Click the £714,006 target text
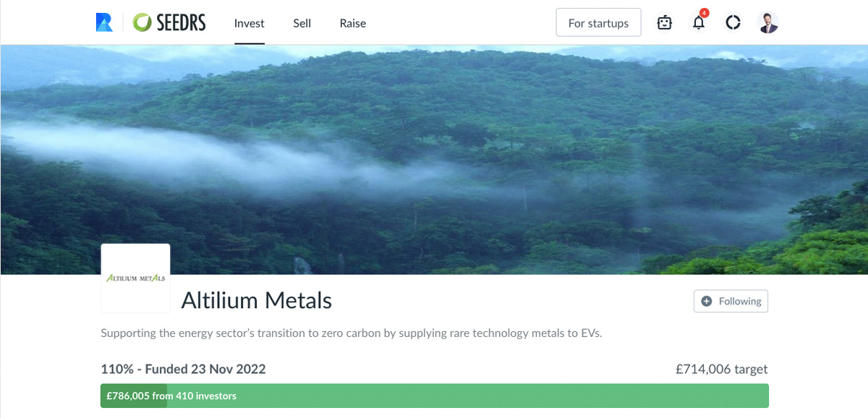Screen dimensions: 868x418 721,369
